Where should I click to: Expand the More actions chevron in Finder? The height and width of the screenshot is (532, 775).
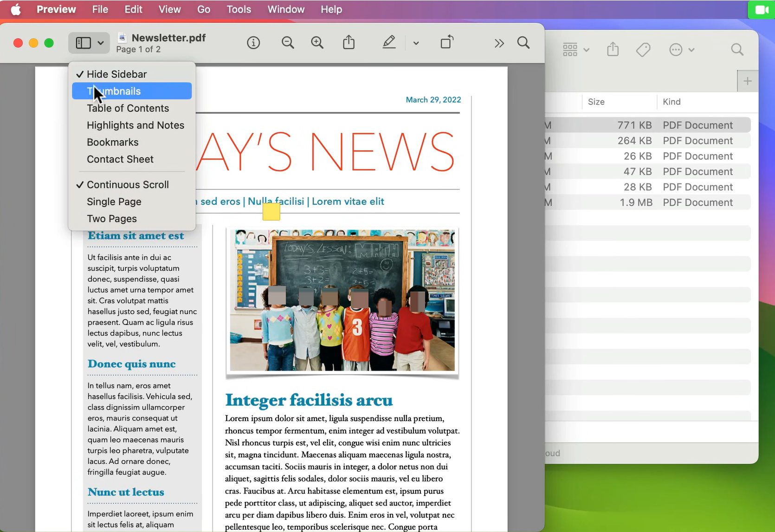pos(691,50)
